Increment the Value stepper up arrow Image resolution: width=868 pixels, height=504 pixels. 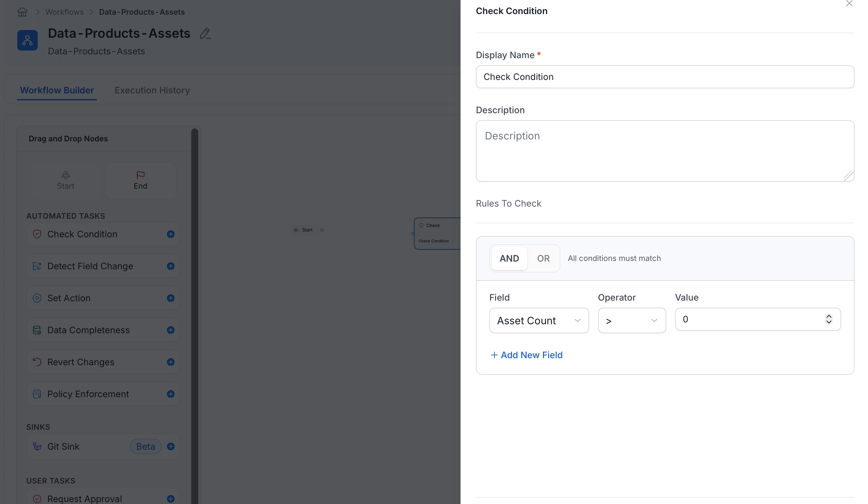pos(829,317)
